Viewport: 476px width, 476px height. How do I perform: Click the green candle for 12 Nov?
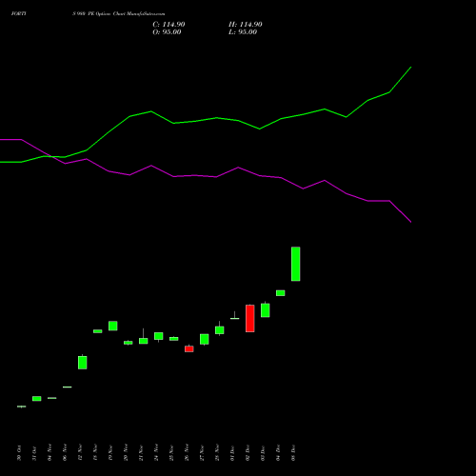[83, 362]
